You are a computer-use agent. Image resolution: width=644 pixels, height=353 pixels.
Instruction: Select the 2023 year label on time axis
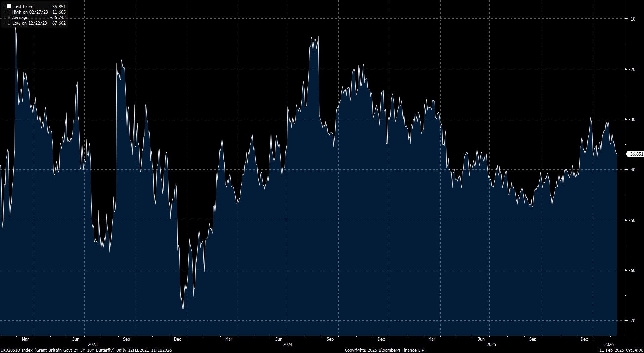click(x=92, y=344)
